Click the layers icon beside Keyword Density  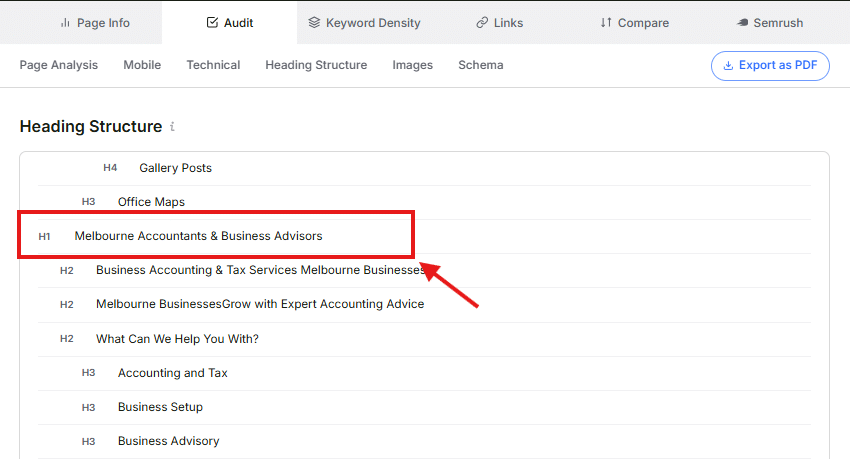314,22
